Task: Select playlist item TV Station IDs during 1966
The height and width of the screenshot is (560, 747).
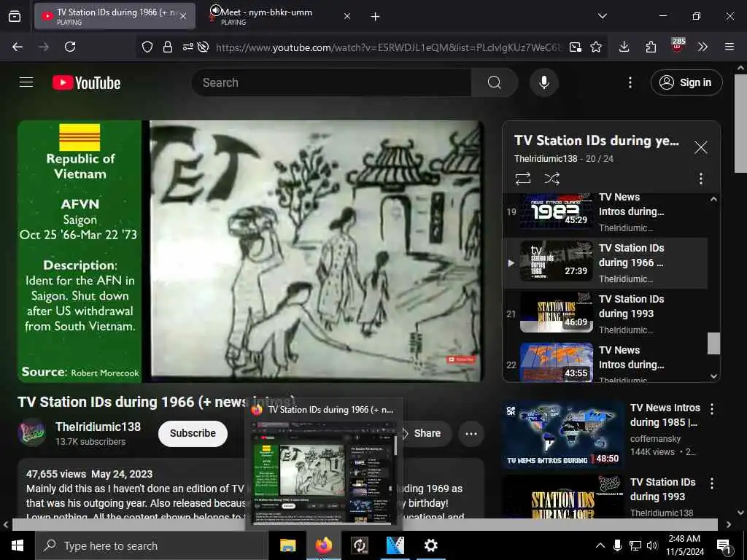Action: click(x=605, y=262)
